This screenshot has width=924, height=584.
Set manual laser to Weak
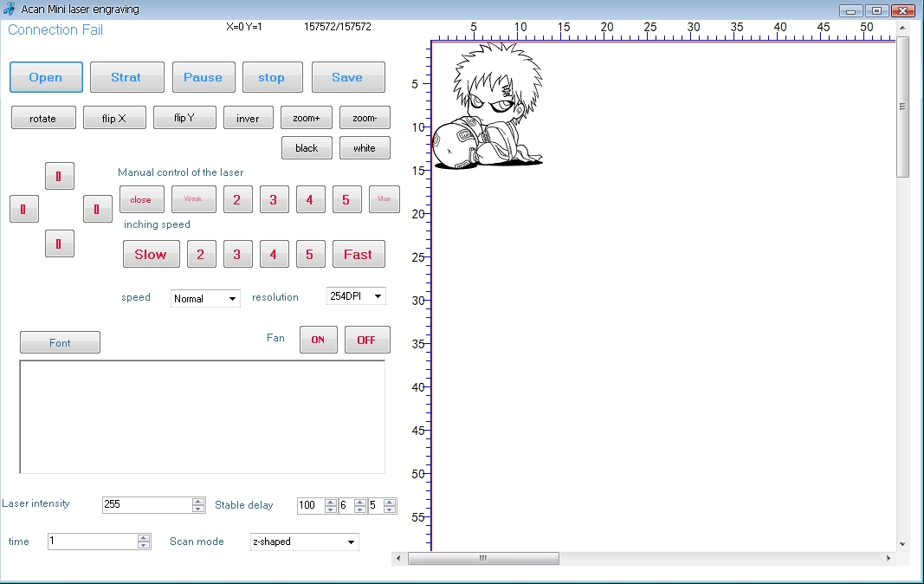click(x=193, y=199)
